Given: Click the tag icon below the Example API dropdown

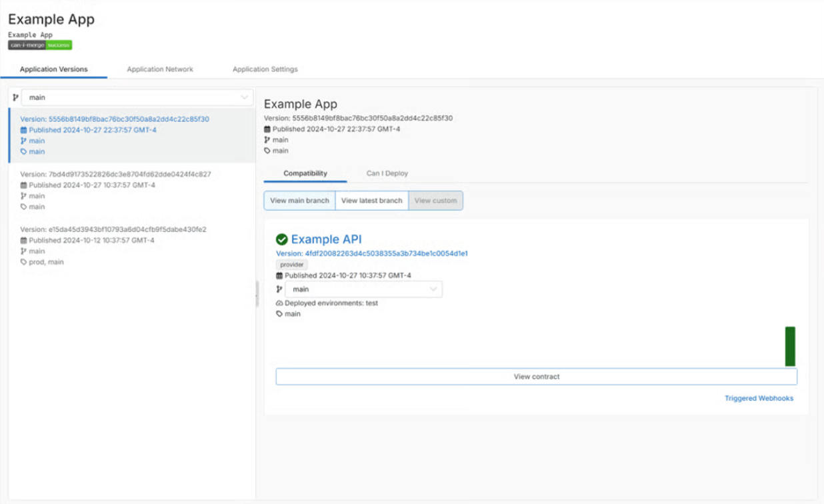Looking at the screenshot, I should pyautogui.click(x=279, y=313).
